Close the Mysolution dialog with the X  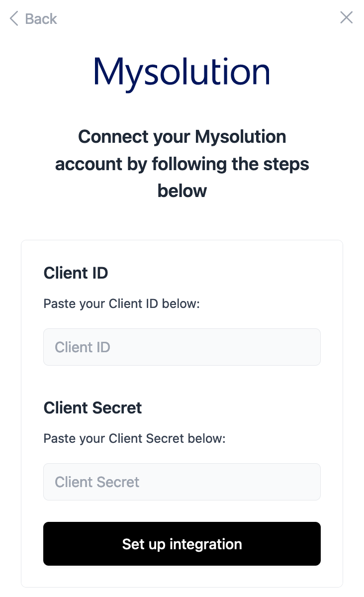click(346, 18)
